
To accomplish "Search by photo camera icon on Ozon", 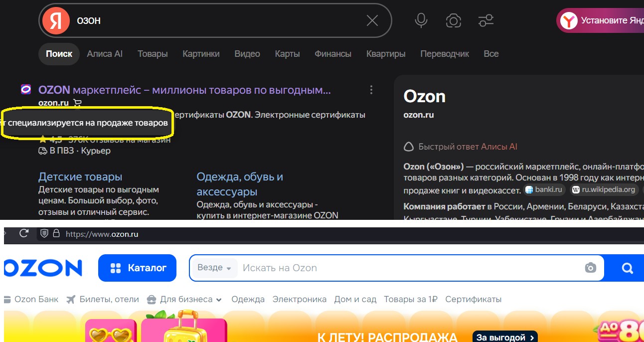I will [591, 268].
